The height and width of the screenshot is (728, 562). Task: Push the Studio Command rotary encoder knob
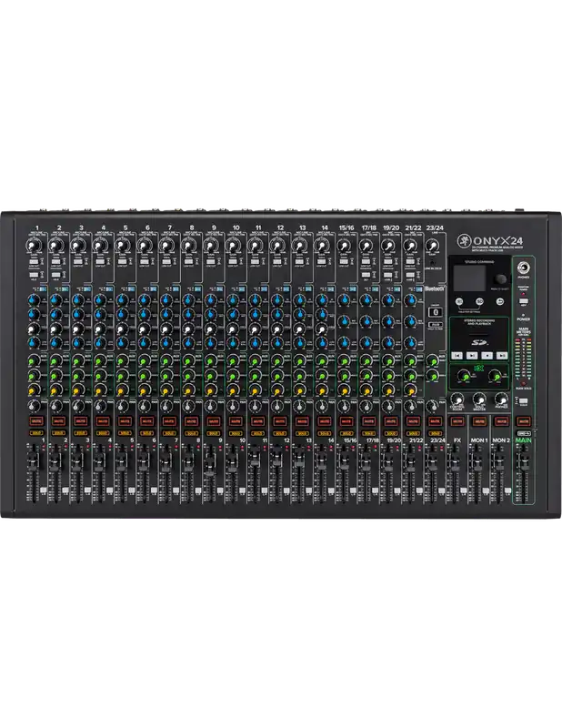(x=500, y=279)
